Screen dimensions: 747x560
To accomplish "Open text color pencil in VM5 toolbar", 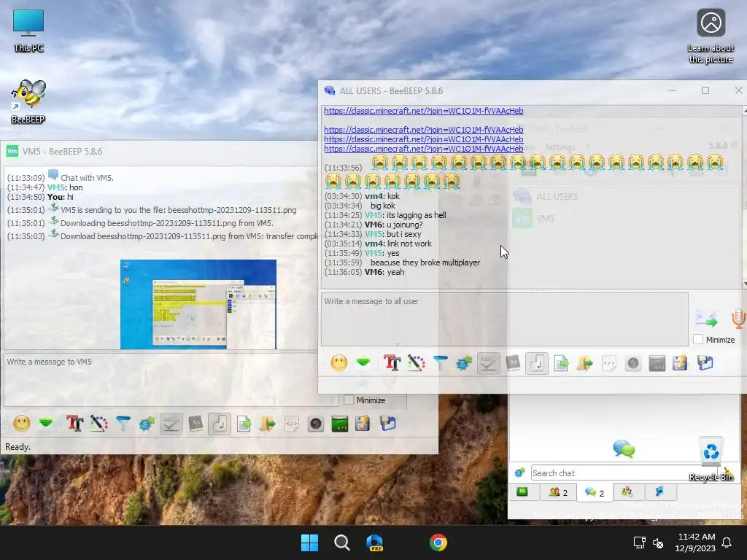I will tap(99, 424).
